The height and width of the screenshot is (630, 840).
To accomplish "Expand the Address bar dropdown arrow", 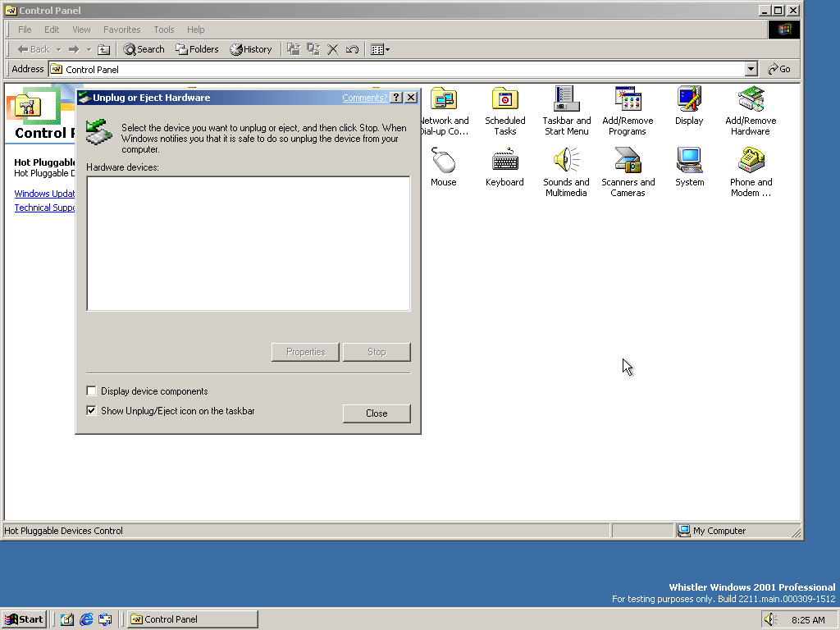I will click(x=751, y=69).
